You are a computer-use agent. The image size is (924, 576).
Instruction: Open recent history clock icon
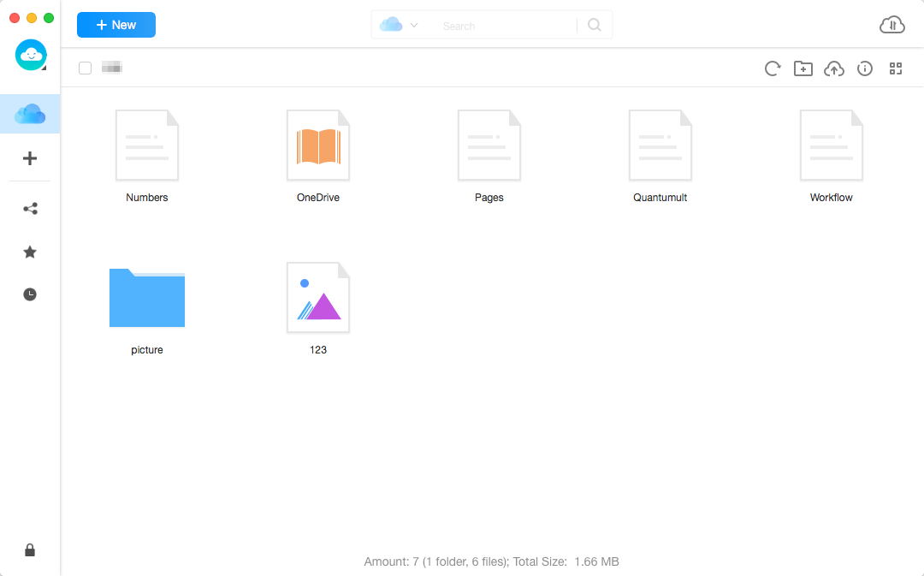30,294
